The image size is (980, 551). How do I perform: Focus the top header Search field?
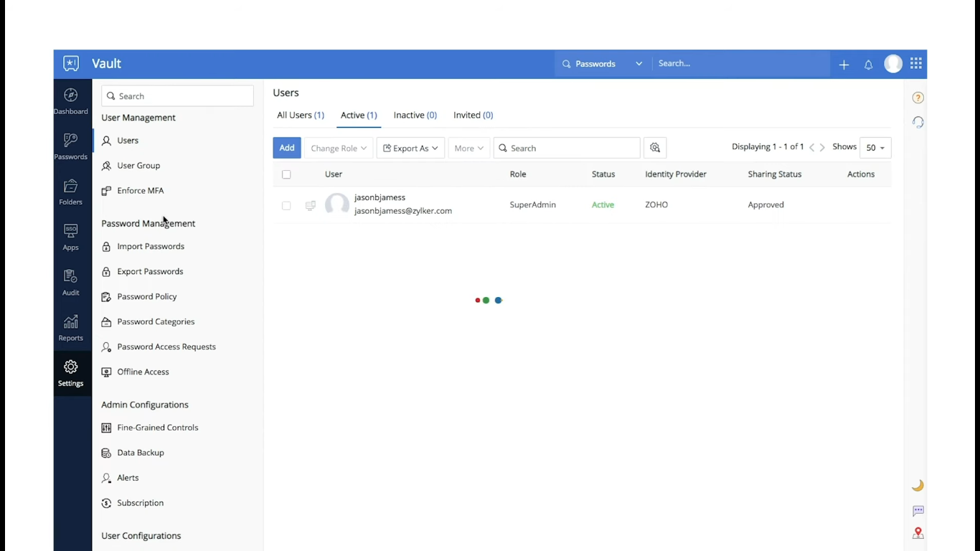tap(740, 64)
